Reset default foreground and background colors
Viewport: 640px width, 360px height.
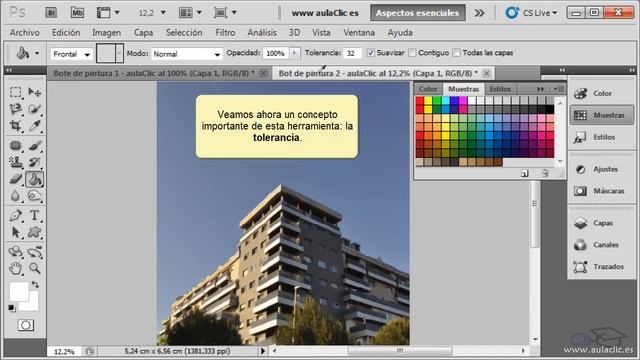[x=12, y=307]
